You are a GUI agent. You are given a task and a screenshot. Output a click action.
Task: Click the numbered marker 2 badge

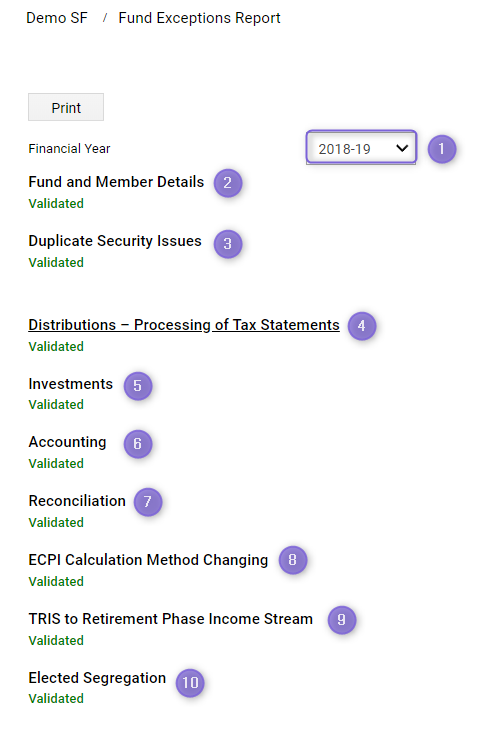pos(228,183)
